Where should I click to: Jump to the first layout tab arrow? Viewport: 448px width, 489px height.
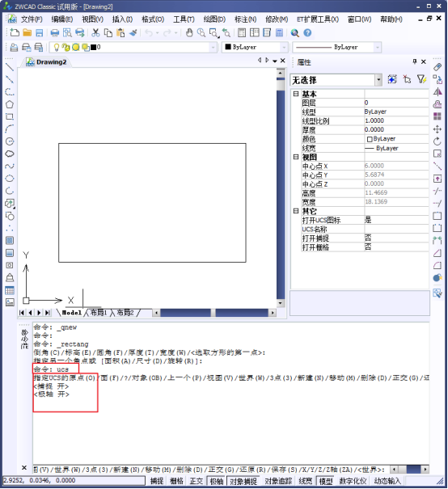tap(22, 313)
